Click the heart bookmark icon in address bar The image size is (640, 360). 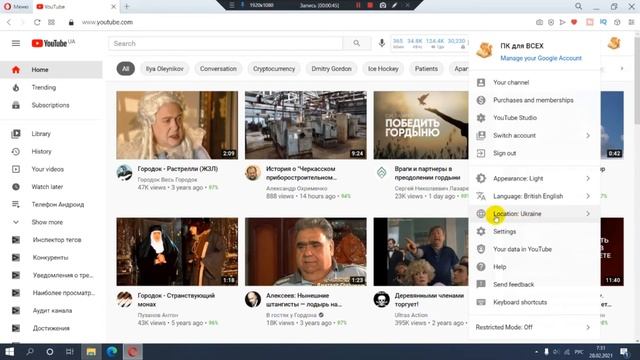[574, 22]
